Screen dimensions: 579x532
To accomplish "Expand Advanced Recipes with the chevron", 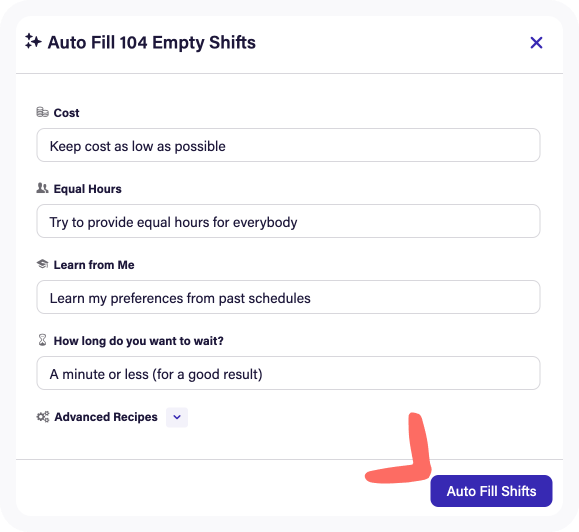I will [177, 417].
